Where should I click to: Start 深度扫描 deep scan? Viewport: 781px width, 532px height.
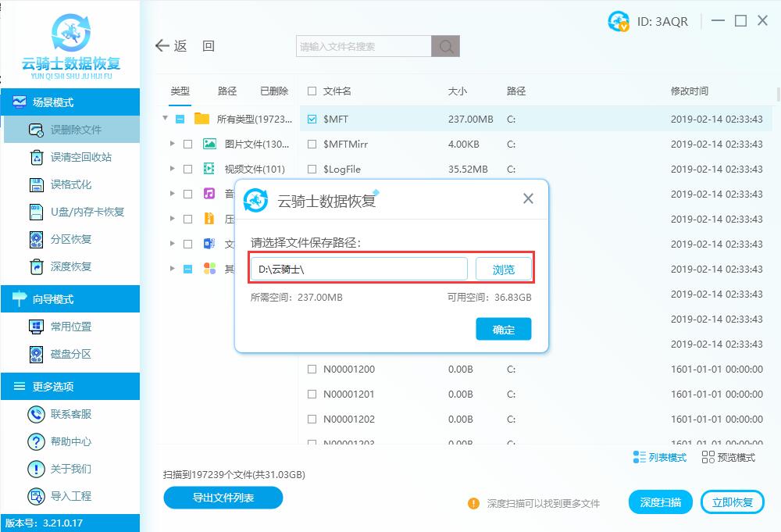tap(661, 502)
